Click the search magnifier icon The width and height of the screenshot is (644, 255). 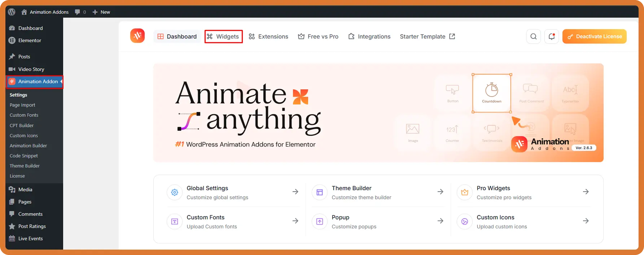click(533, 36)
